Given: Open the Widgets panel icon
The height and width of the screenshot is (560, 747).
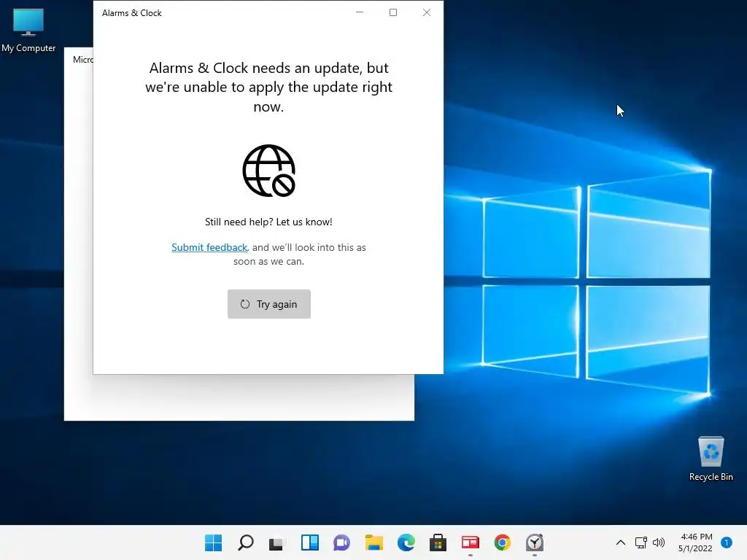Looking at the screenshot, I should pos(309,542).
